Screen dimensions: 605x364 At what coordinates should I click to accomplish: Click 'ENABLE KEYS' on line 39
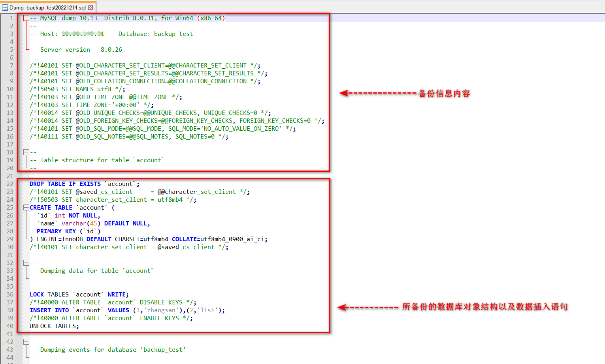(x=159, y=318)
